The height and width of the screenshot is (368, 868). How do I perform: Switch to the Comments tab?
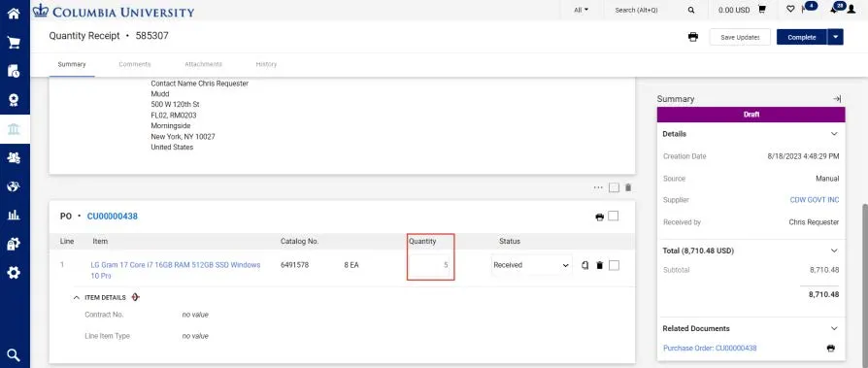point(135,64)
